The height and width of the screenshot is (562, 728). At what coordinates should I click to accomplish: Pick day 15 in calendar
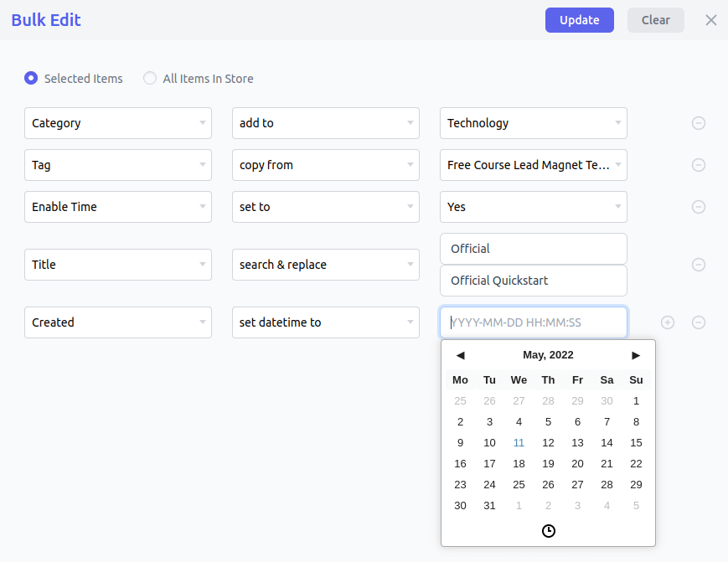pos(636,443)
